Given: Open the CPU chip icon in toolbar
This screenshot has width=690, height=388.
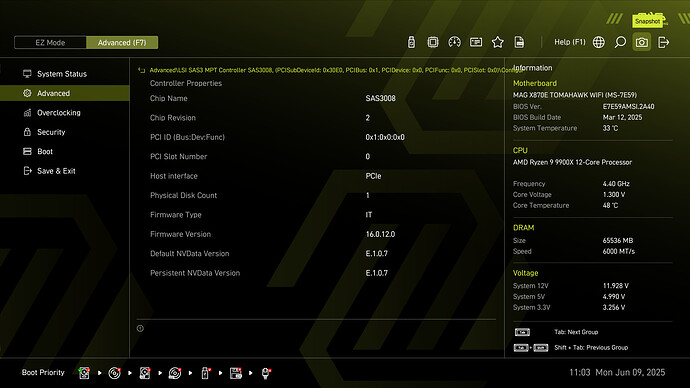Looking at the screenshot, I should tap(433, 42).
